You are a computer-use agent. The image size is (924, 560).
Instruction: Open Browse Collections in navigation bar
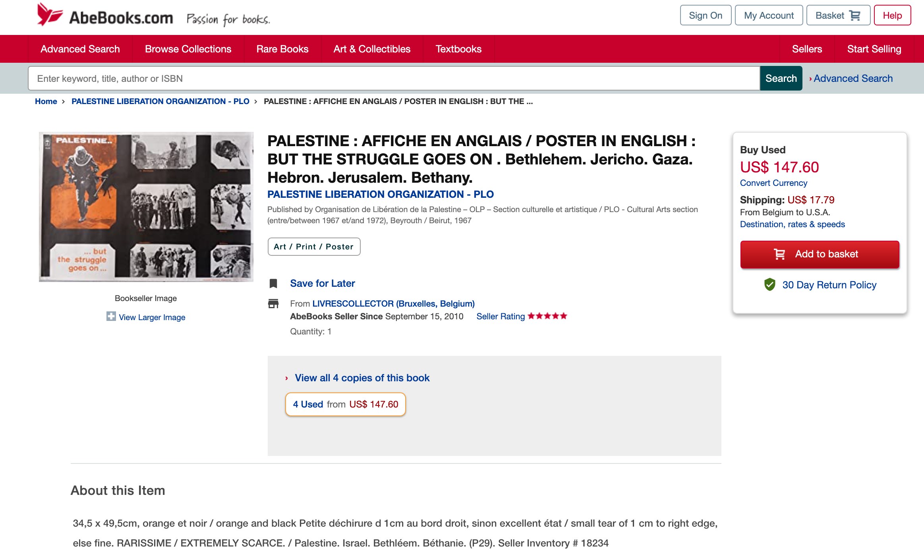188,49
